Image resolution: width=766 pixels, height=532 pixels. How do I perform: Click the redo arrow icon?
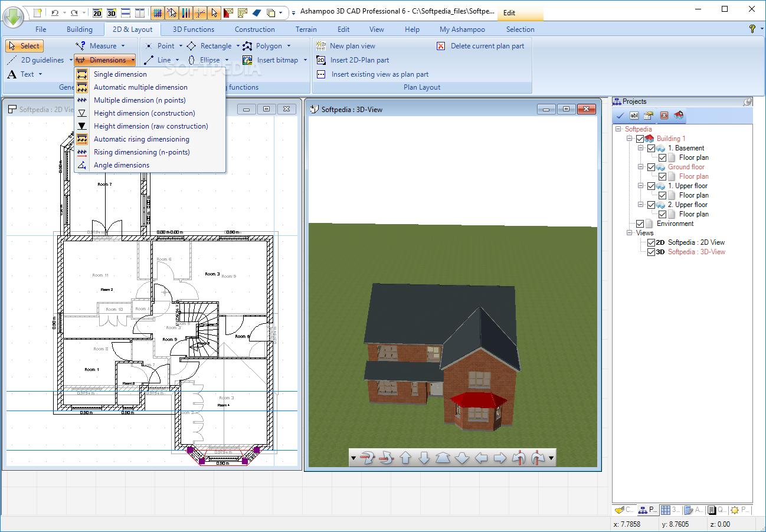coord(74,12)
